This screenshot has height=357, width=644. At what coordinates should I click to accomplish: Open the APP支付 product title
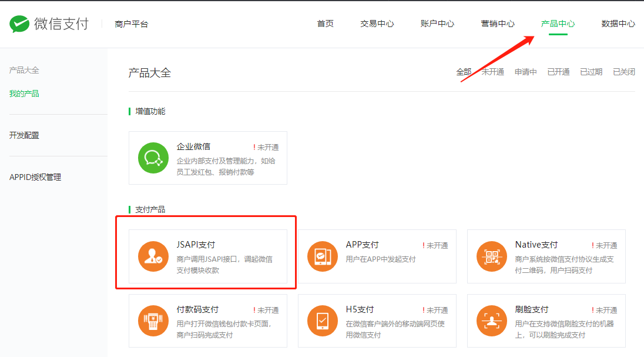pyautogui.click(x=362, y=245)
